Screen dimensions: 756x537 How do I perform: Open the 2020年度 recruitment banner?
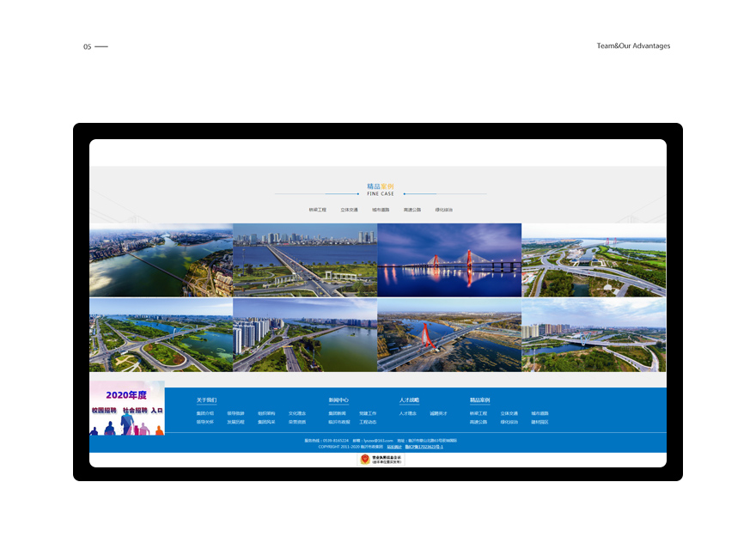[127, 407]
